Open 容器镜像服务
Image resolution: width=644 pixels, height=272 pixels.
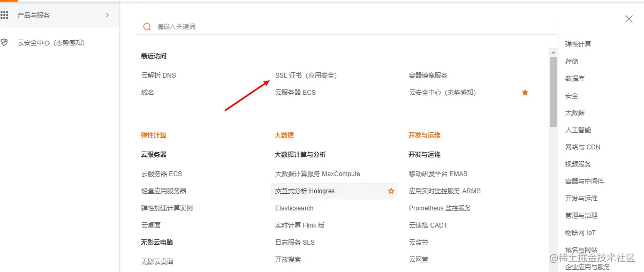click(428, 75)
